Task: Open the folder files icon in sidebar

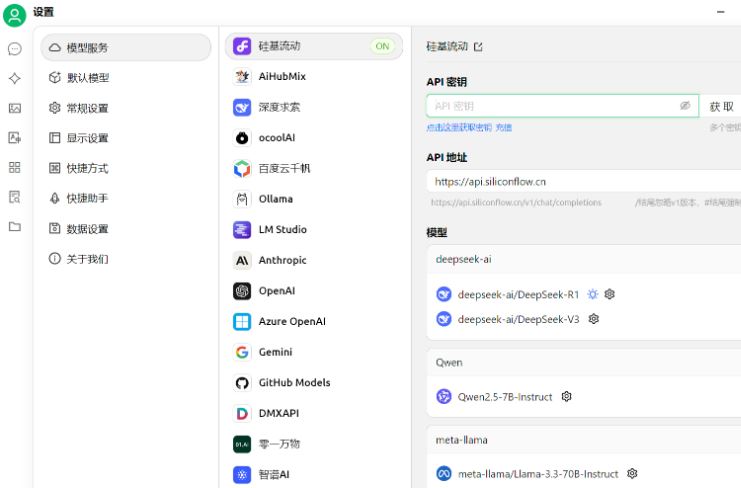Action: point(14,227)
